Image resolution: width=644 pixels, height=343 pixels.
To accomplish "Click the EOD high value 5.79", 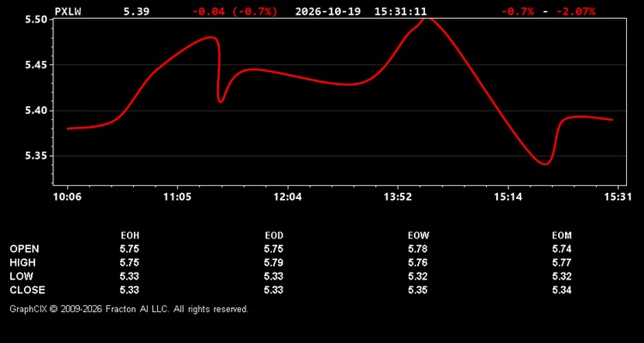I will (x=274, y=262).
